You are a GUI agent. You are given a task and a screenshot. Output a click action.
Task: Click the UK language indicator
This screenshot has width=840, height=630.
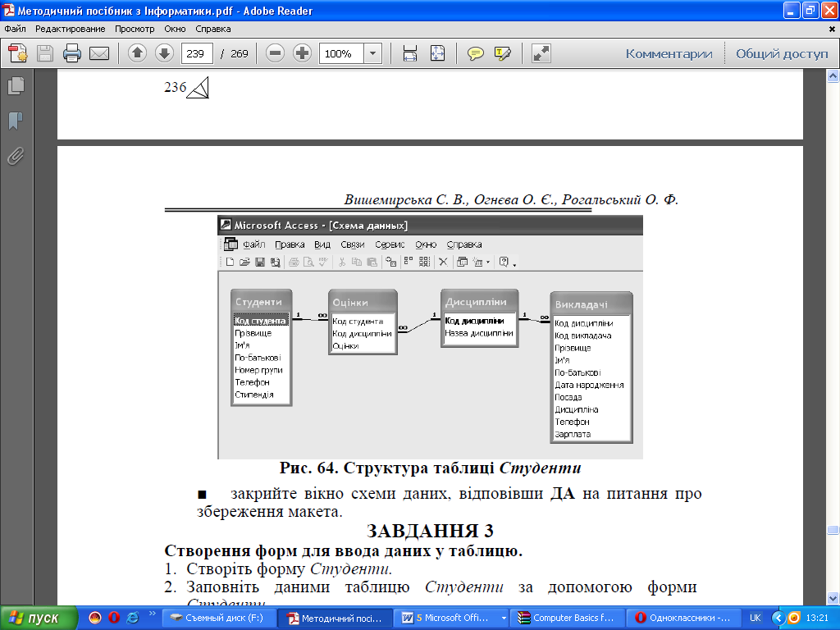[x=756, y=618]
